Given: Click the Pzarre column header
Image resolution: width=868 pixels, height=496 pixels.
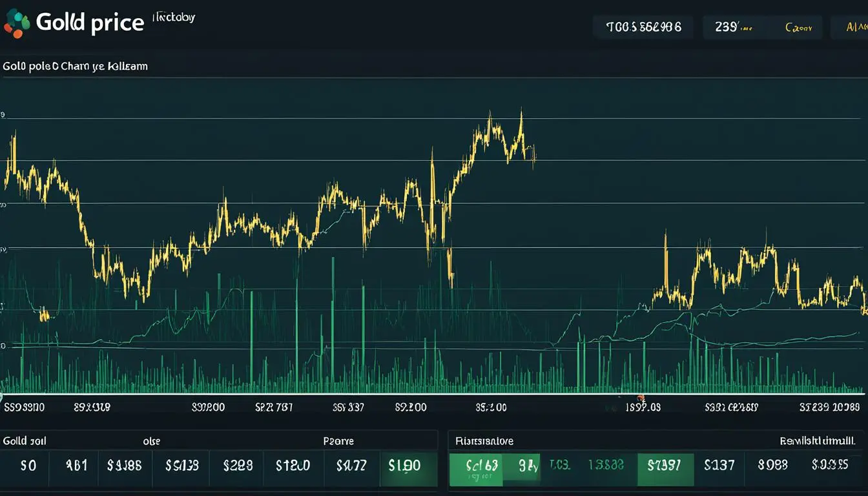Looking at the screenshot, I should pyautogui.click(x=338, y=441).
